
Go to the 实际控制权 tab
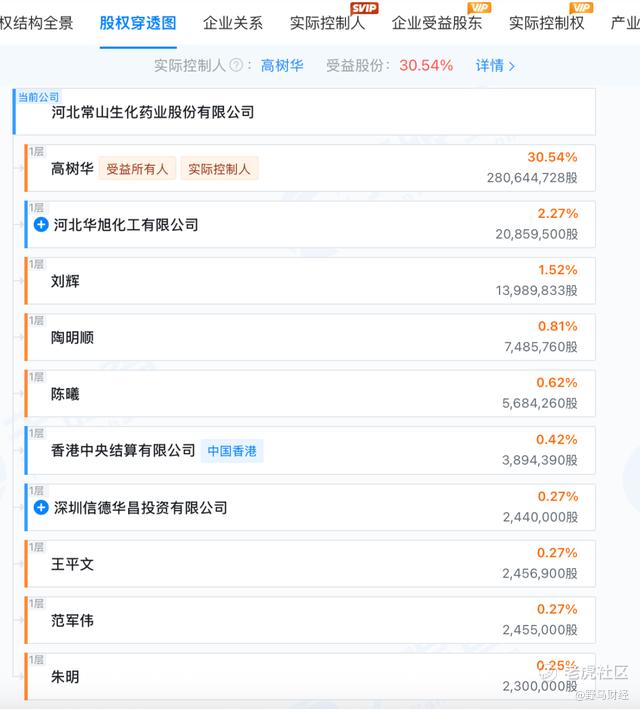pyautogui.click(x=546, y=24)
